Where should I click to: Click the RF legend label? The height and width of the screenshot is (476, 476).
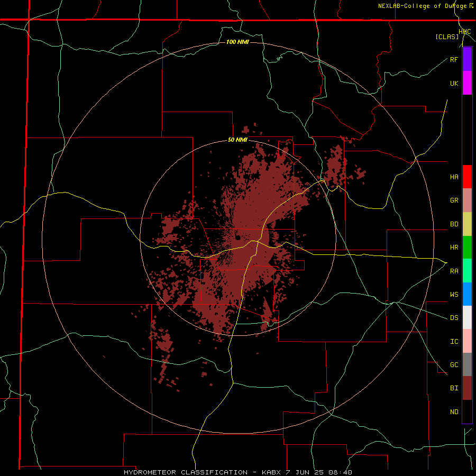click(454, 59)
